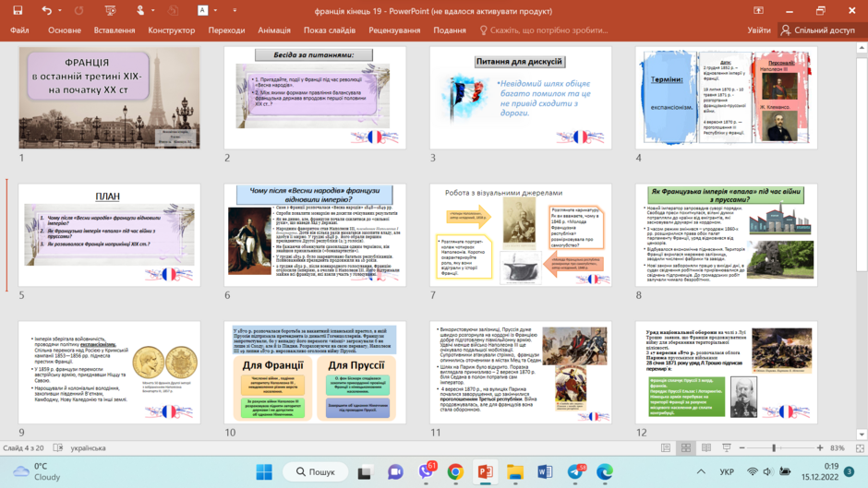Screen dimensions: 868x488
Task: Click the zoom slider handle
Action: pos(774,447)
